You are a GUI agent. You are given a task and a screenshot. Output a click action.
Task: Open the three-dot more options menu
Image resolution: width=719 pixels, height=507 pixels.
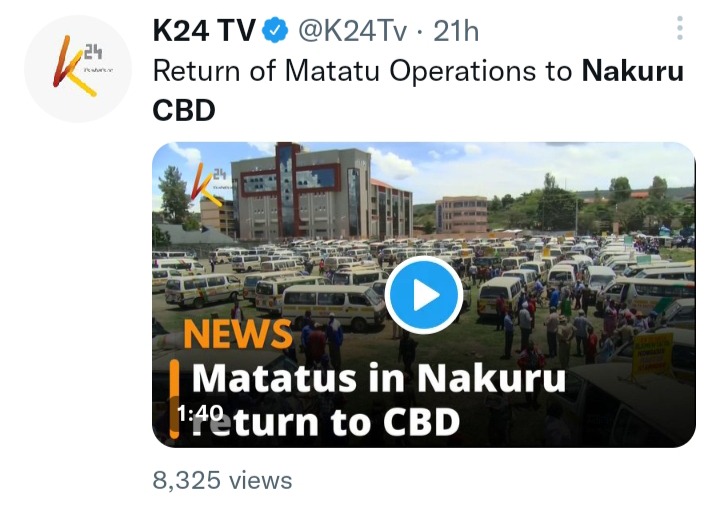[680, 28]
